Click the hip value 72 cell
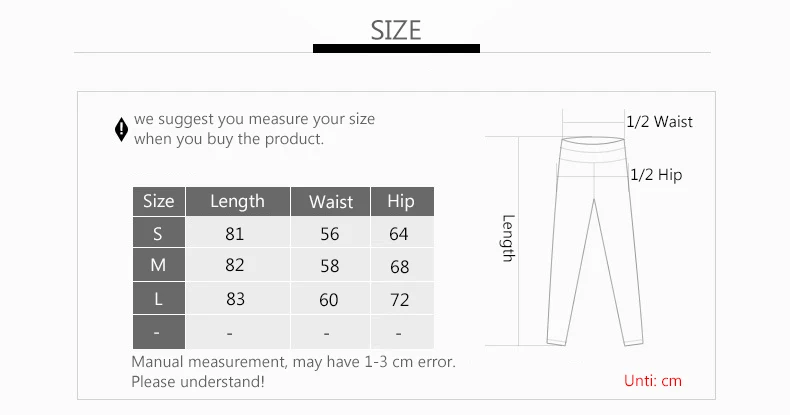The image size is (790, 415). 402,299
